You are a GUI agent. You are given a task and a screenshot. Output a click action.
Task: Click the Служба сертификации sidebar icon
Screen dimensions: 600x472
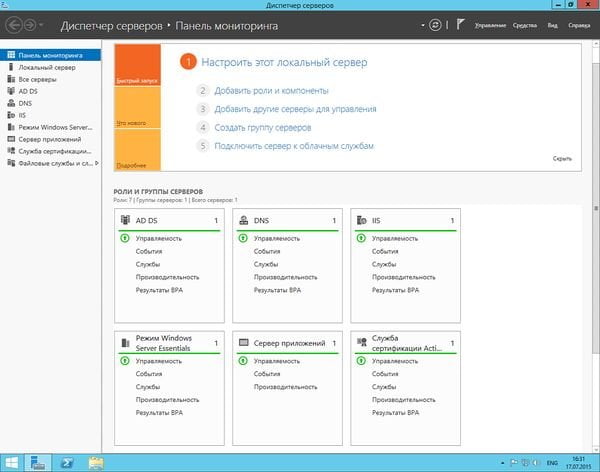pyautogui.click(x=11, y=151)
